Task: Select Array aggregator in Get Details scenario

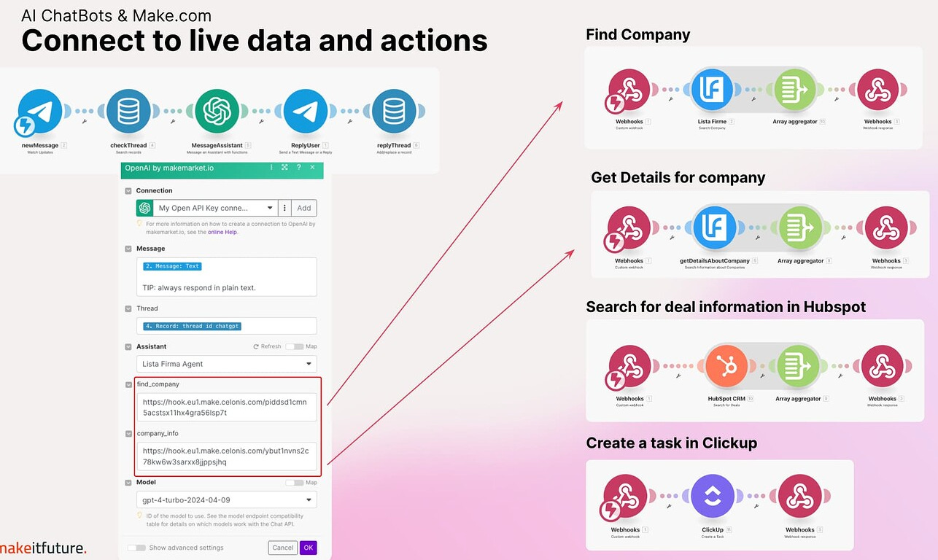Action: point(800,228)
